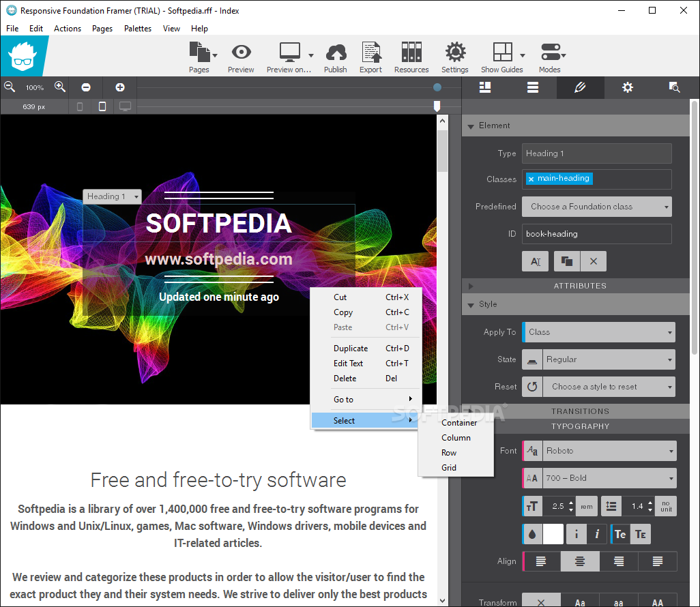Set text align left
Screen dimensions: 700x607
pyautogui.click(x=541, y=561)
